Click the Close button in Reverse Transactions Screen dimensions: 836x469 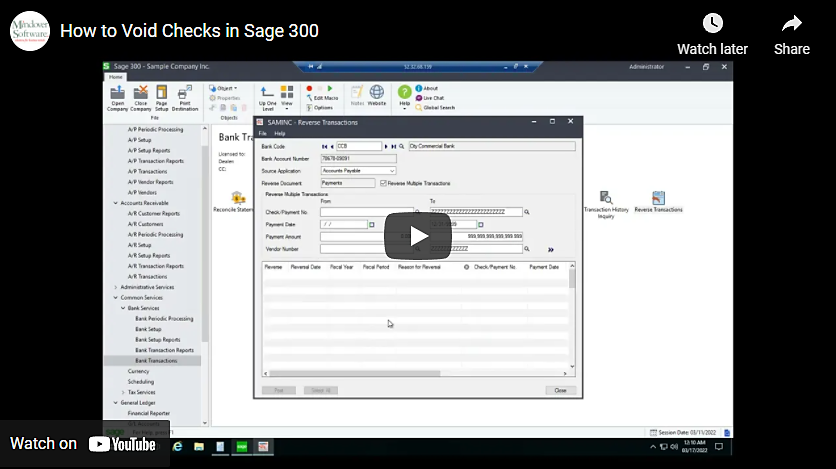(560, 391)
